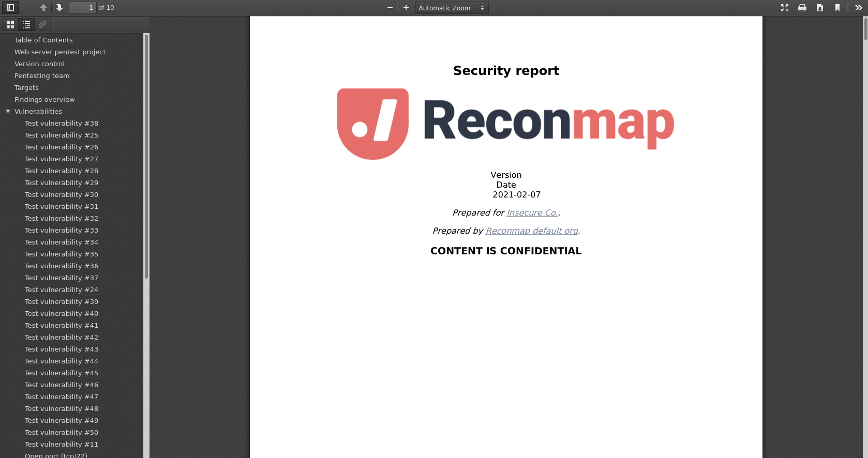
Task: Click the document vertical scrollbar thumb
Action: point(865,28)
